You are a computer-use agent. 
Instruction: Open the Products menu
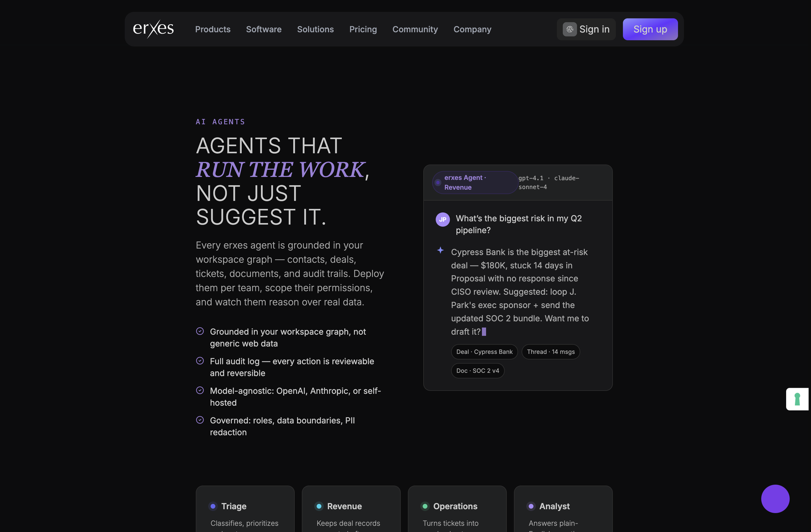coord(213,29)
